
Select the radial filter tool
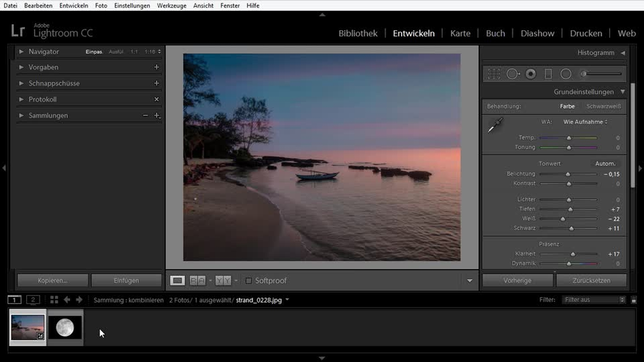[566, 74]
